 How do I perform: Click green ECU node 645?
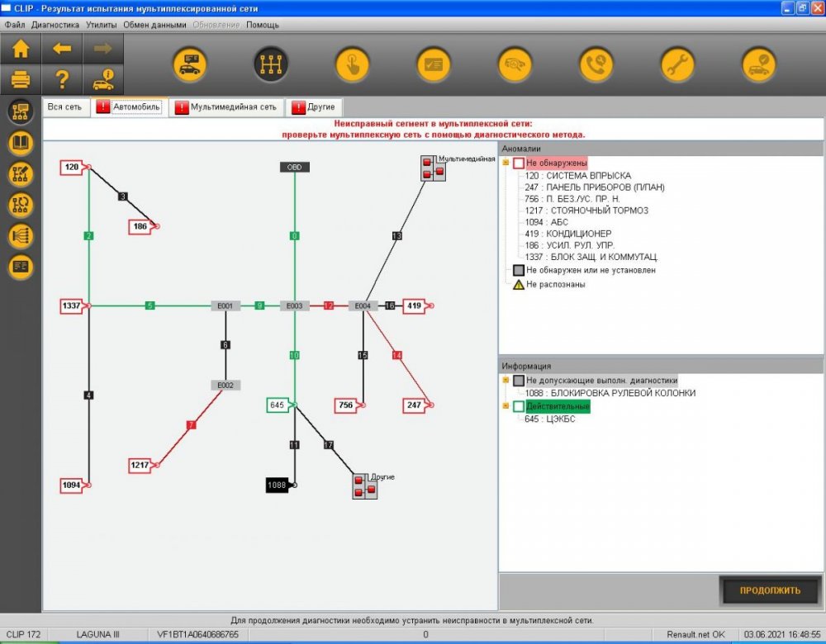coord(278,405)
